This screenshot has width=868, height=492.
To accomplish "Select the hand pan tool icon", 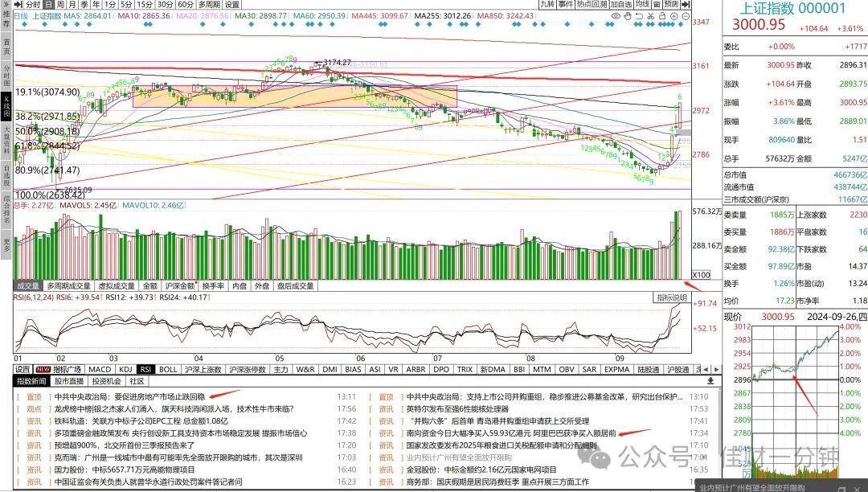I will (628, 16).
